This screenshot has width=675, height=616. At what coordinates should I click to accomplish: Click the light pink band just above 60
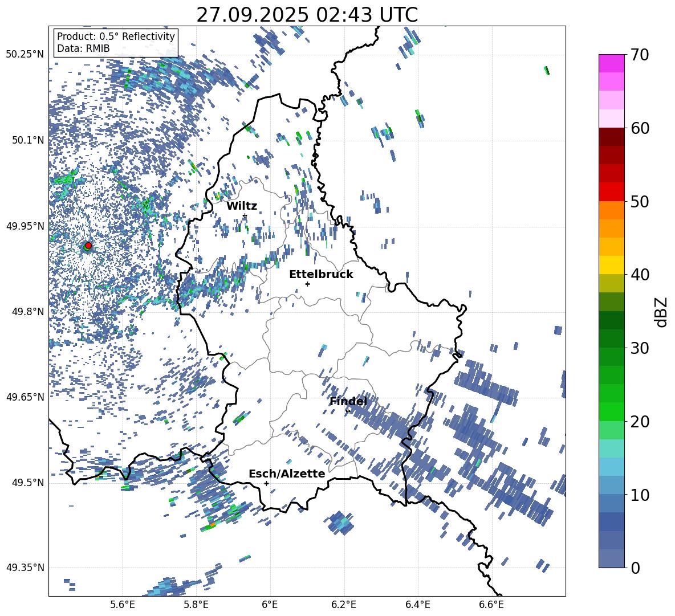611,119
